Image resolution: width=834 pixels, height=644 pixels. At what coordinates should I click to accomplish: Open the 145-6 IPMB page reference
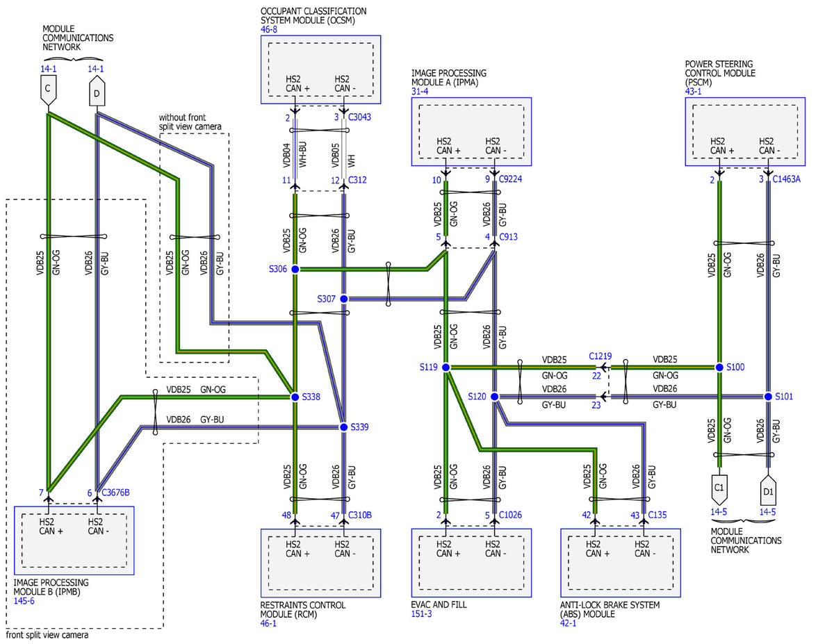click(24, 601)
